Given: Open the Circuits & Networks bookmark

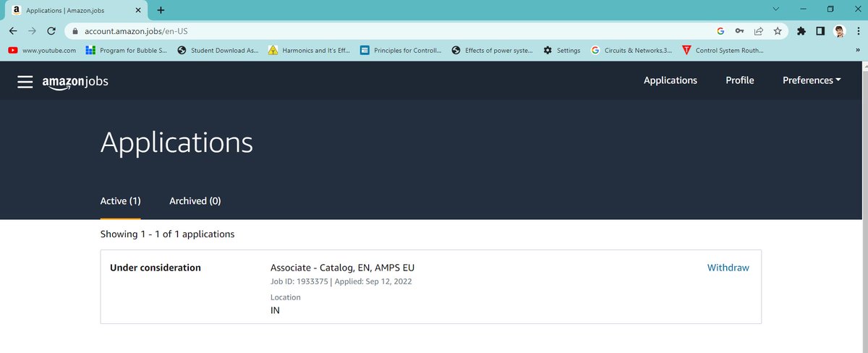Looking at the screenshot, I should point(631,51).
